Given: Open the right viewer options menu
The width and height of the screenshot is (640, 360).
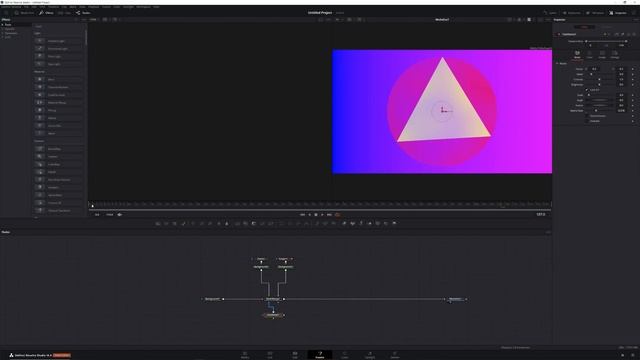Looking at the screenshot, I should click(548, 20).
